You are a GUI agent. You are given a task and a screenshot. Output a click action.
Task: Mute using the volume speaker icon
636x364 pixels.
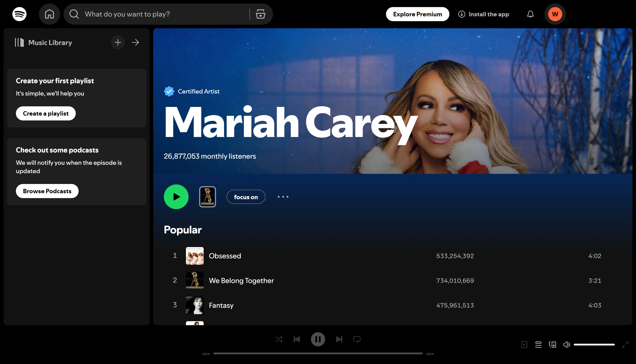pos(566,345)
